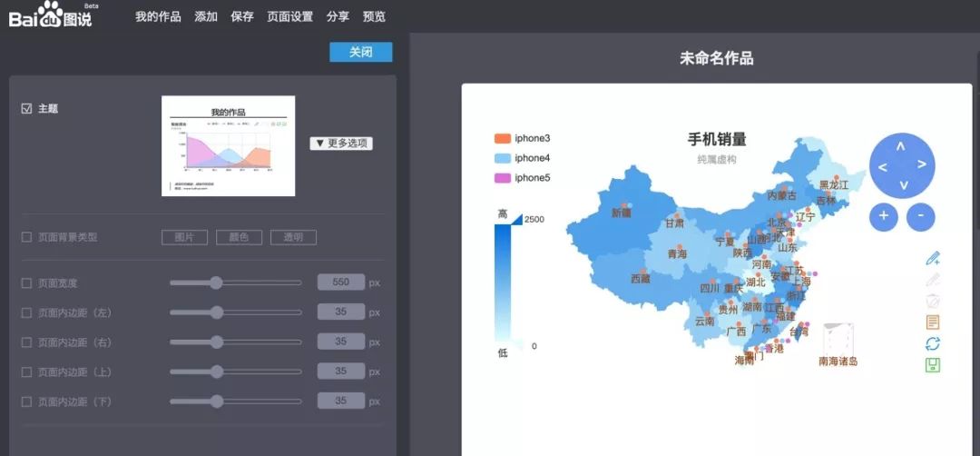This screenshot has height=456, width=980.
Task: Click the 550 page width input field
Action: 340,283
